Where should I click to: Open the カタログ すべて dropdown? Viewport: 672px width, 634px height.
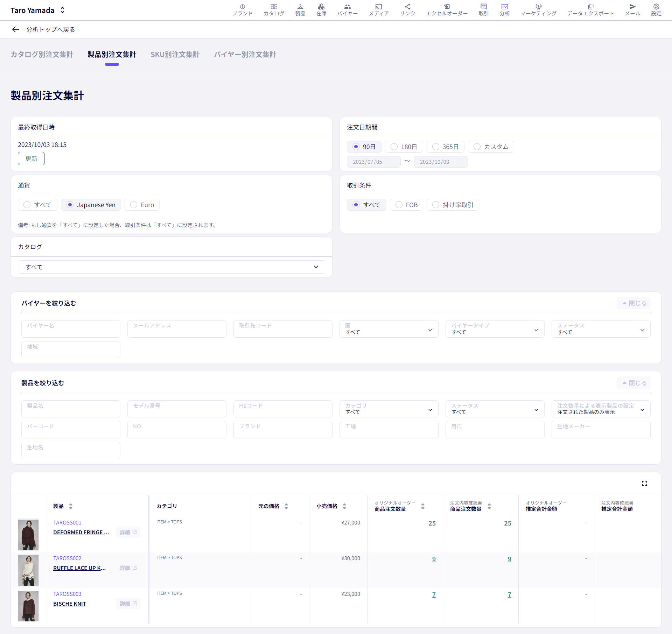[171, 267]
